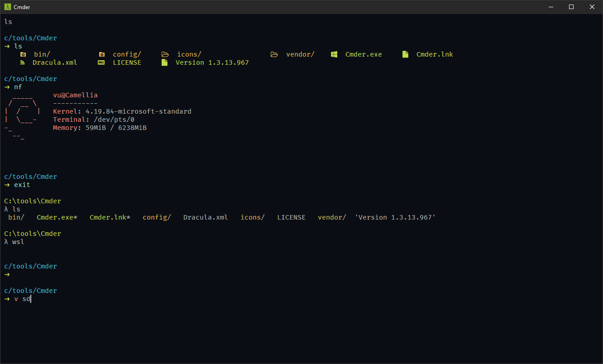Click quoted 'Version 1.3.13.967' in plain ls output
The height and width of the screenshot is (364, 603).
[x=395, y=217]
